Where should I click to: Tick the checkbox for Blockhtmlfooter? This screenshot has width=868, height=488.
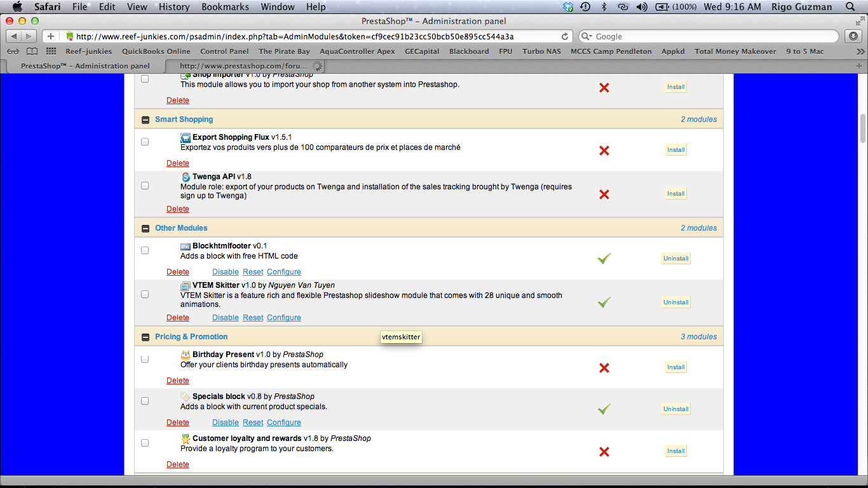145,250
